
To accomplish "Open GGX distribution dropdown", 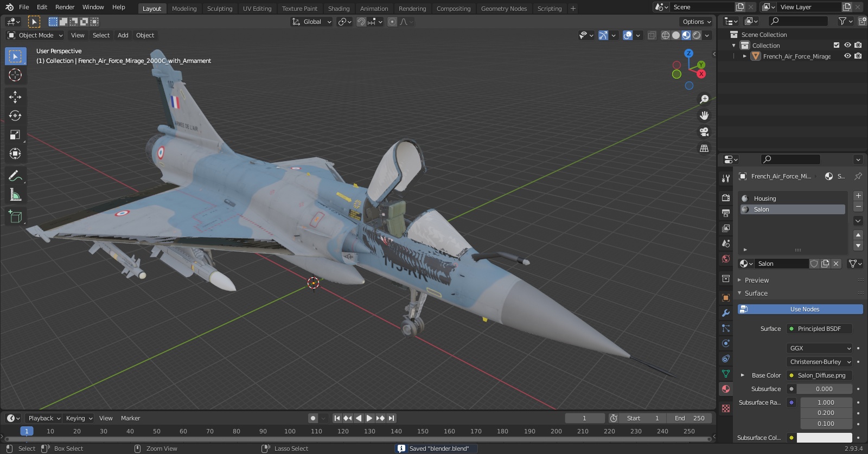I will click(819, 348).
